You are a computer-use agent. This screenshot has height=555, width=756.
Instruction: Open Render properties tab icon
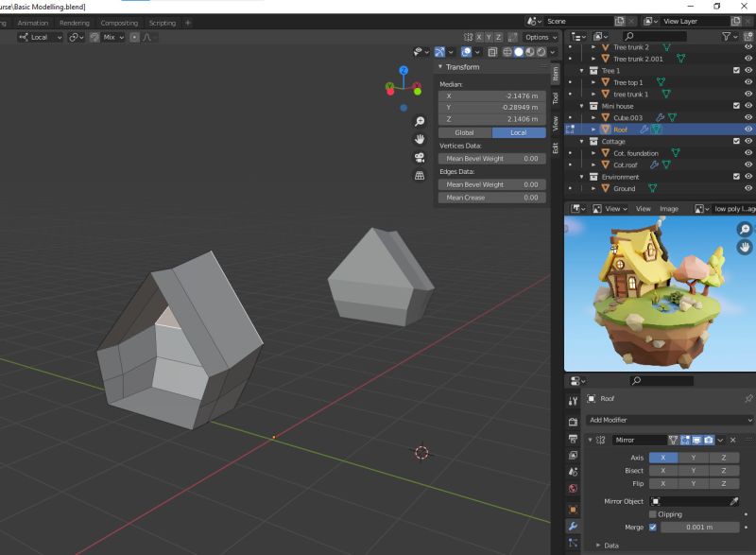click(x=573, y=422)
